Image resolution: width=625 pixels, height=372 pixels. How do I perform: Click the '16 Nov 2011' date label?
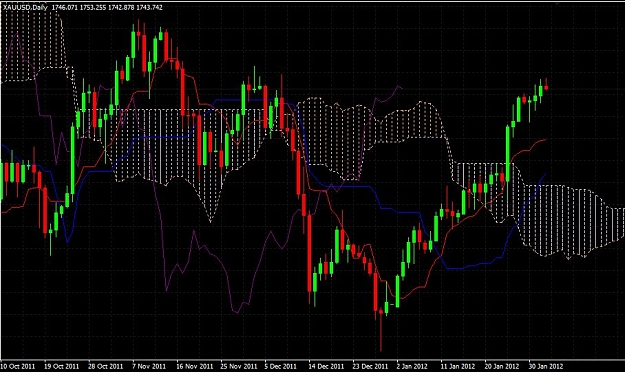195,366
